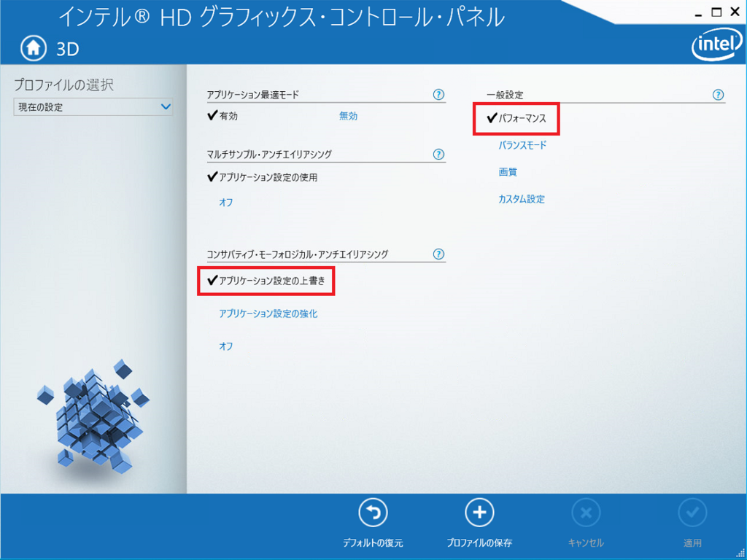Click the window title インテル HD グラフィックス・コントロール・パネル
This screenshot has width=747, height=560.
(281, 17)
